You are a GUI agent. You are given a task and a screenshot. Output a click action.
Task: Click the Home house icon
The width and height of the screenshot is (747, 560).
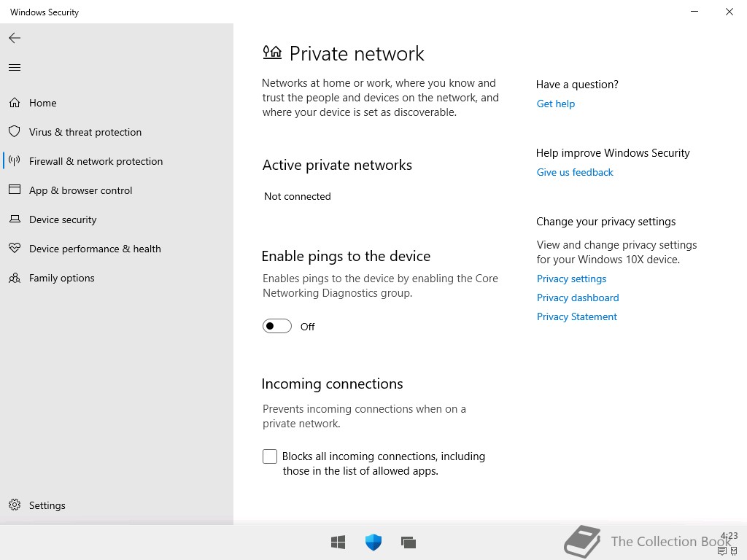coord(15,103)
